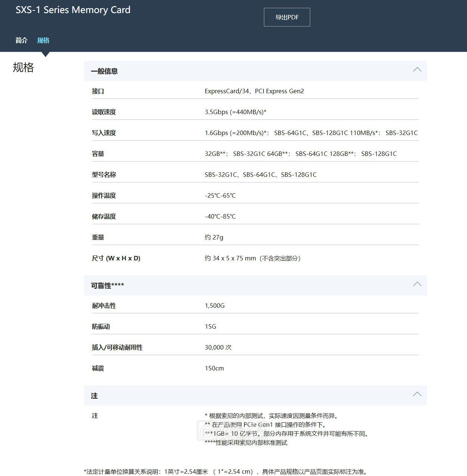
Task: Click the 一般信息 section header
Action: point(104,71)
